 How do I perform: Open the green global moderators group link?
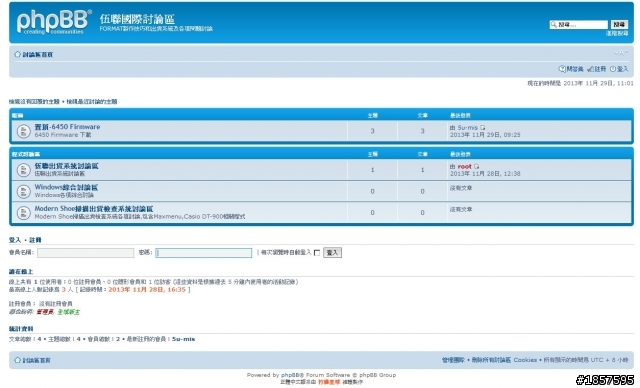tap(69, 312)
